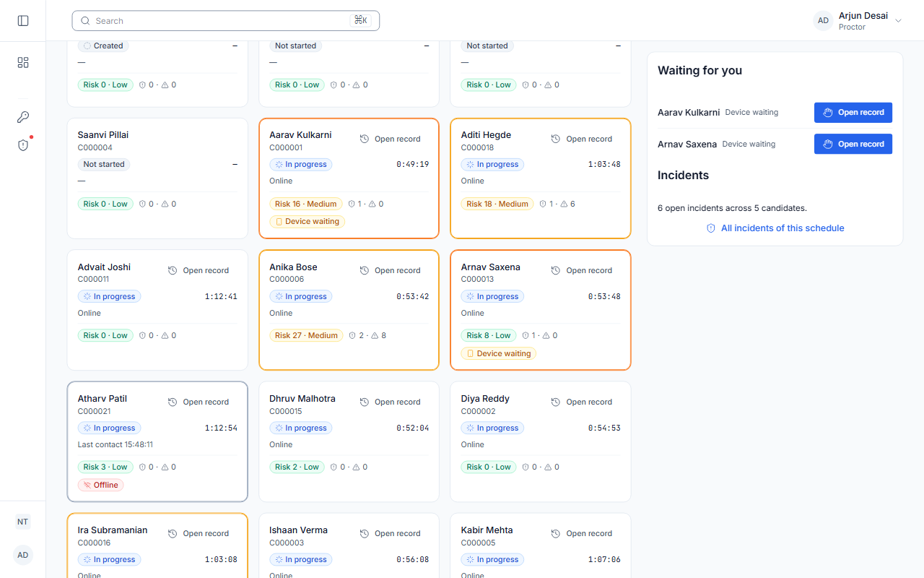The image size is (924, 578).
Task: Expand the Arjun Desai account chevron
Action: tap(898, 21)
